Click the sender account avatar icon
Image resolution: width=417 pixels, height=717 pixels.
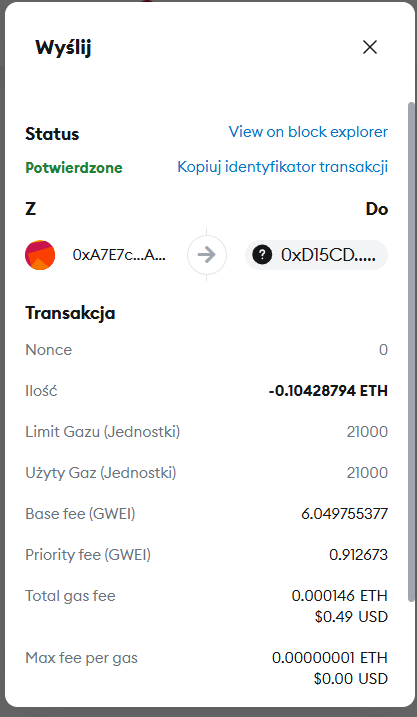[x=40, y=255]
